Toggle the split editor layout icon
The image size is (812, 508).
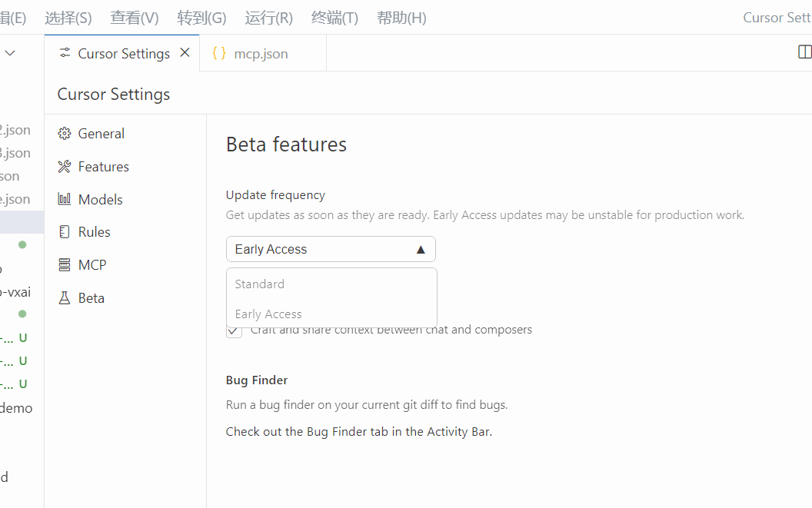(805, 51)
